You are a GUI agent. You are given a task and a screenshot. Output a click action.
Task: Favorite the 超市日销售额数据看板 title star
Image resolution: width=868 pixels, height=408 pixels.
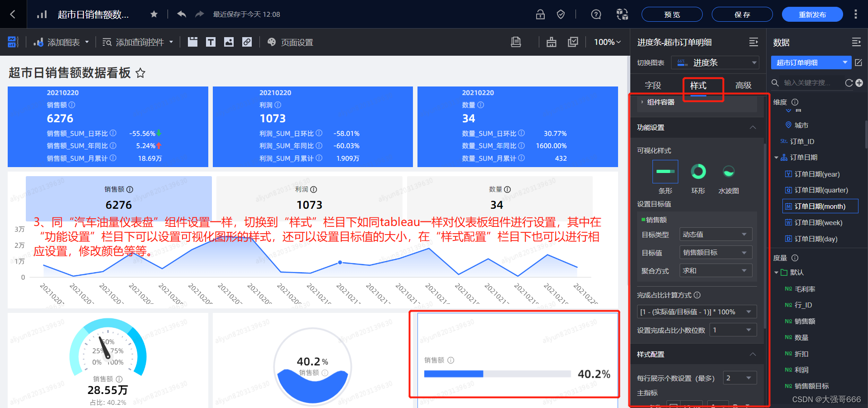pos(140,73)
